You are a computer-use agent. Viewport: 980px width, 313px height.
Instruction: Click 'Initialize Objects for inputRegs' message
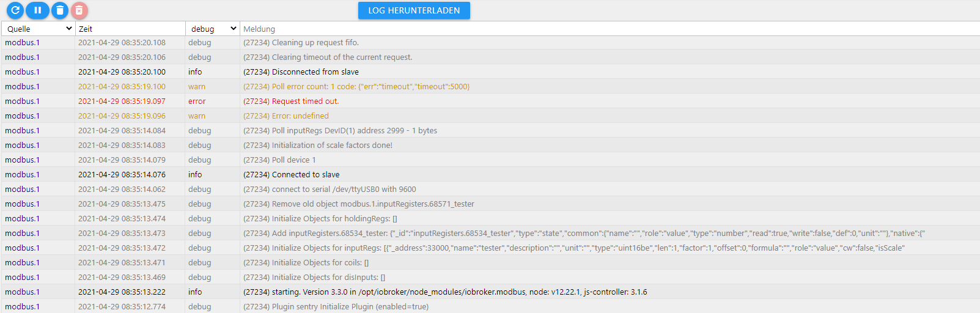coord(574,248)
